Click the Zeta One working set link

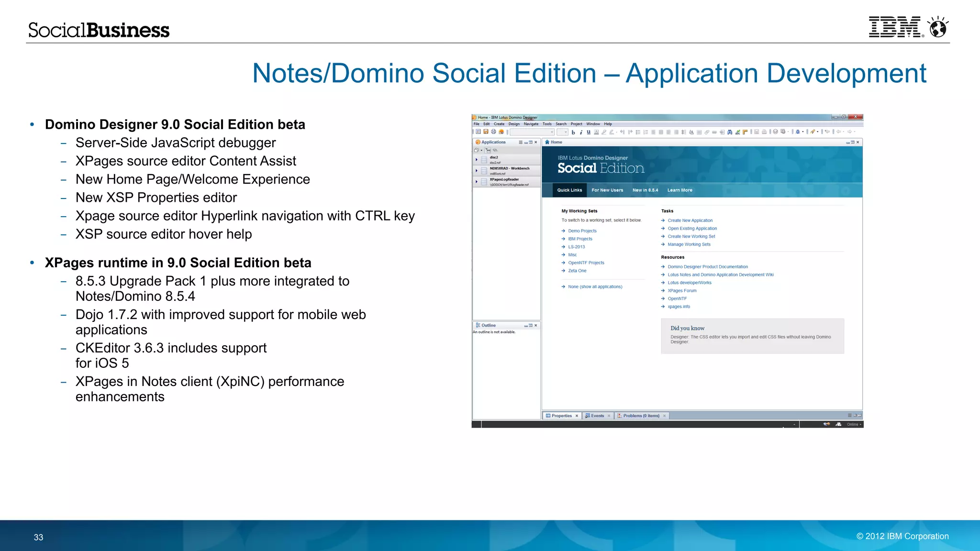click(x=577, y=271)
